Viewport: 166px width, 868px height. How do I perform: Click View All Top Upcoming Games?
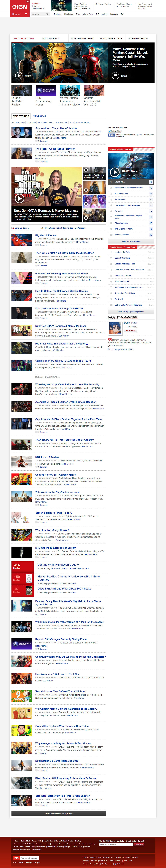point(131,312)
